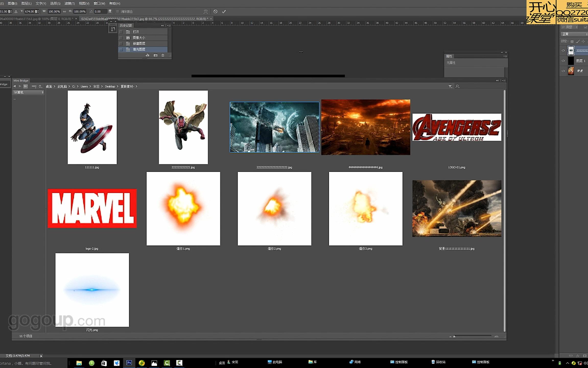
Task: Collapse the History panel with double arrows
Action: click(x=162, y=26)
